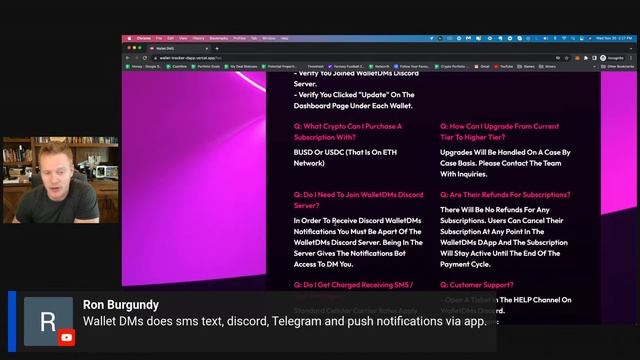Open the Games bookmarks folder
Image resolution: width=640 pixels, height=360 pixels.
click(526, 66)
